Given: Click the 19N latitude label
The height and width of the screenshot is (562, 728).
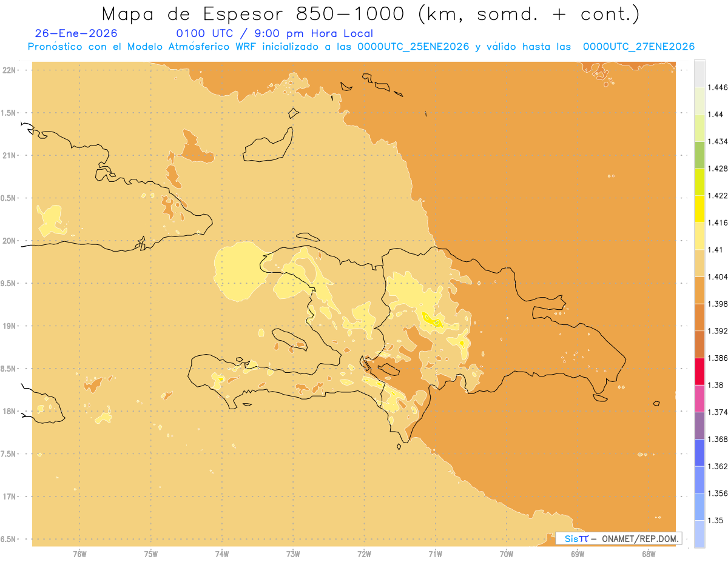Looking at the screenshot, I should point(9,326).
